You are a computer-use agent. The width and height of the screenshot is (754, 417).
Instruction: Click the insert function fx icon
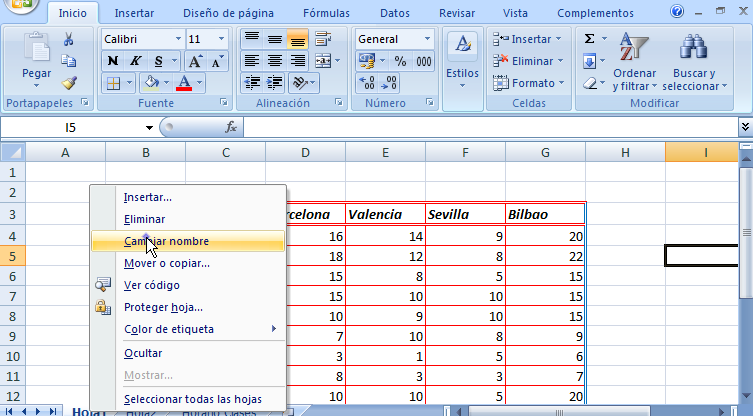(x=231, y=127)
